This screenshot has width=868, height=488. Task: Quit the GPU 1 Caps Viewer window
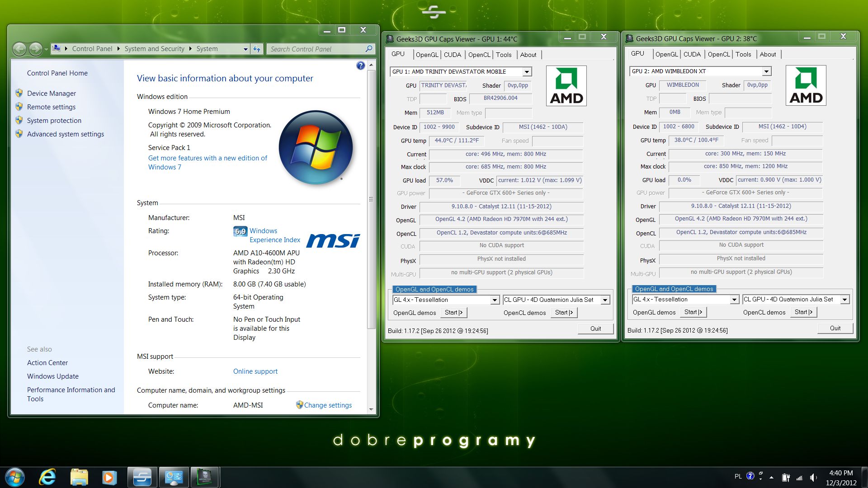tap(595, 328)
